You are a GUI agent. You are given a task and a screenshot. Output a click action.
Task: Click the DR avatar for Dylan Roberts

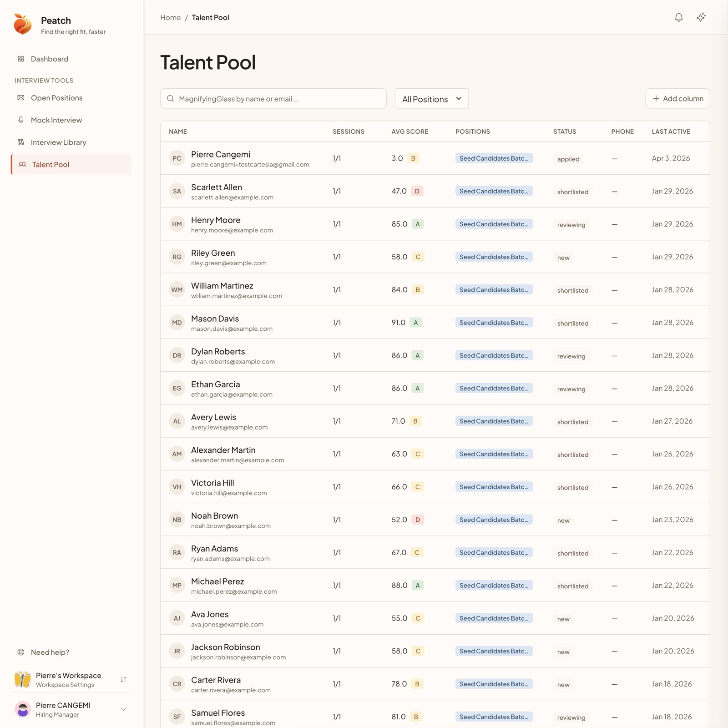(177, 355)
